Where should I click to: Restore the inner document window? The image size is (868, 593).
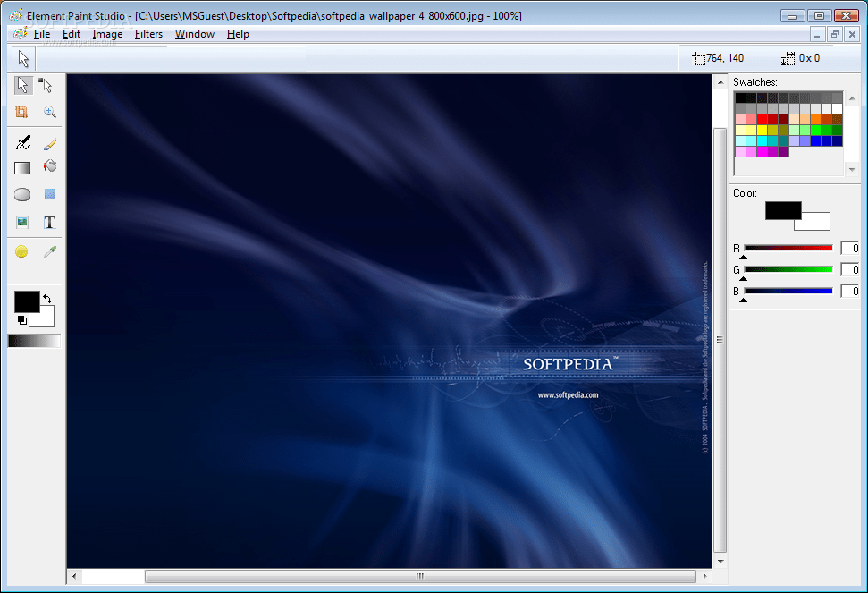pos(835,34)
